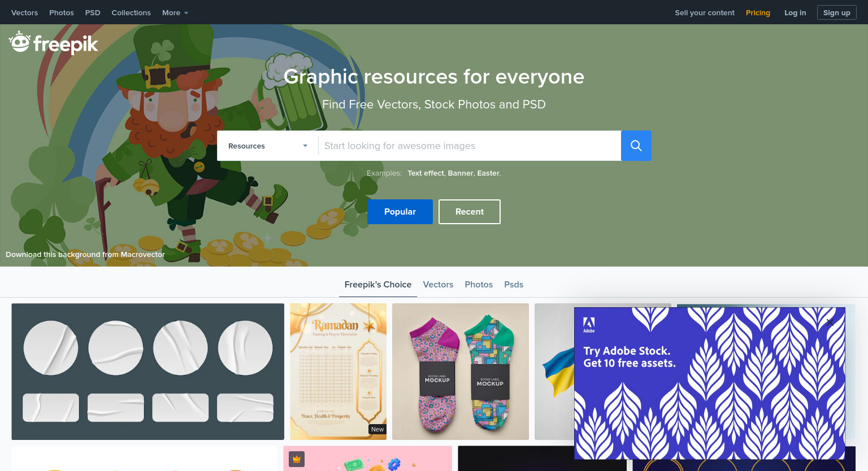The image size is (868, 471).
Task: Click the blue search magnifier button
Action: [636, 146]
